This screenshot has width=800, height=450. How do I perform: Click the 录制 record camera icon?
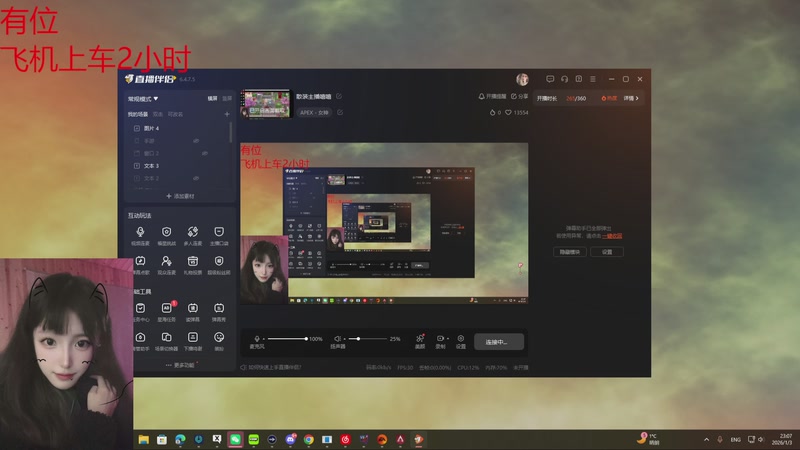tap(440, 338)
